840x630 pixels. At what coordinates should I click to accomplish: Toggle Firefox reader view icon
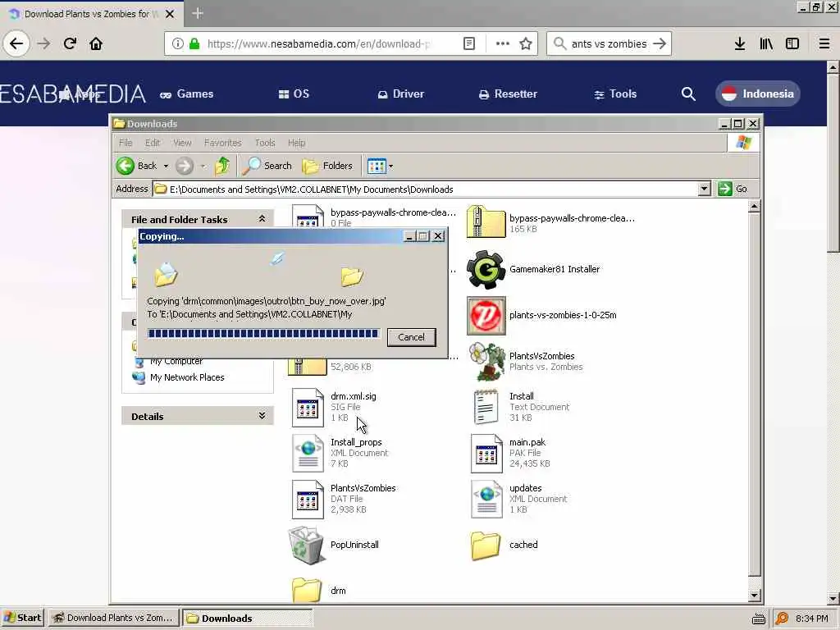coord(468,43)
